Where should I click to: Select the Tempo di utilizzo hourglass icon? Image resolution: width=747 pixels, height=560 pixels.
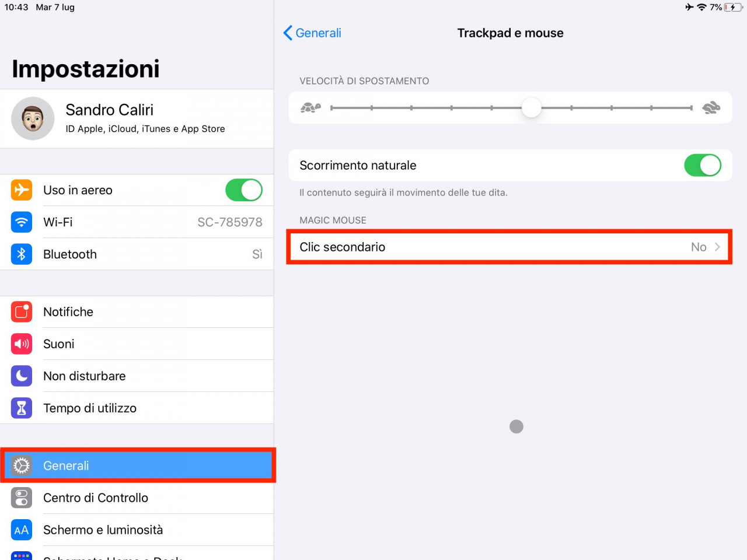pyautogui.click(x=22, y=408)
